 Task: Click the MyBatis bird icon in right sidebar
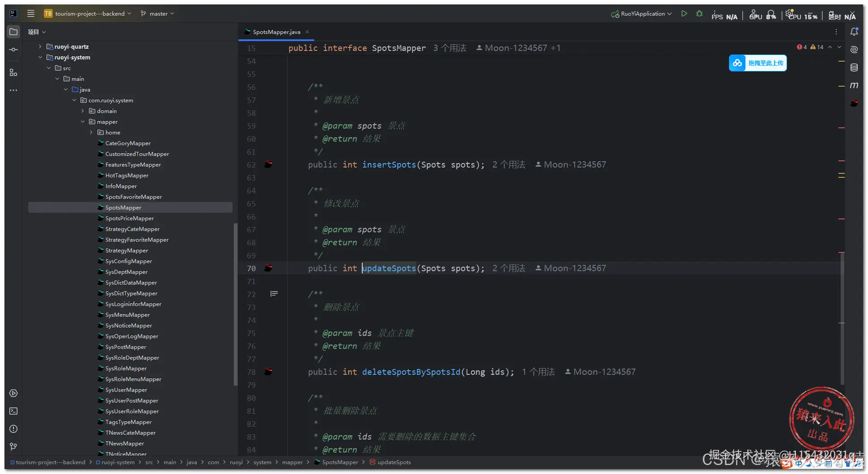coord(854,103)
